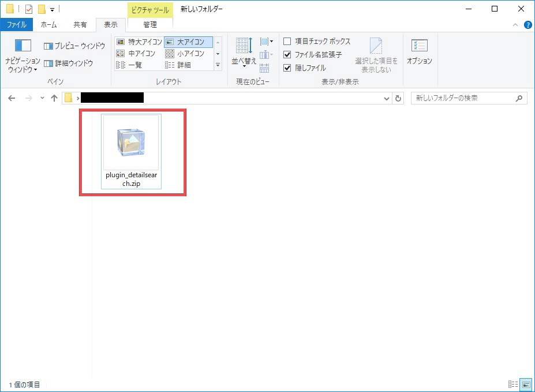Go up one folder level

(x=54, y=98)
